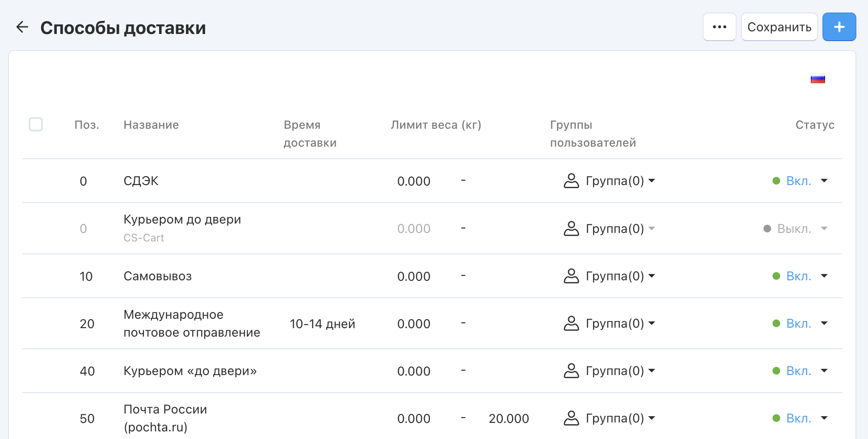Expand status dropdown for СДЭК
Viewport: 868px width, 439px height.
824,181
